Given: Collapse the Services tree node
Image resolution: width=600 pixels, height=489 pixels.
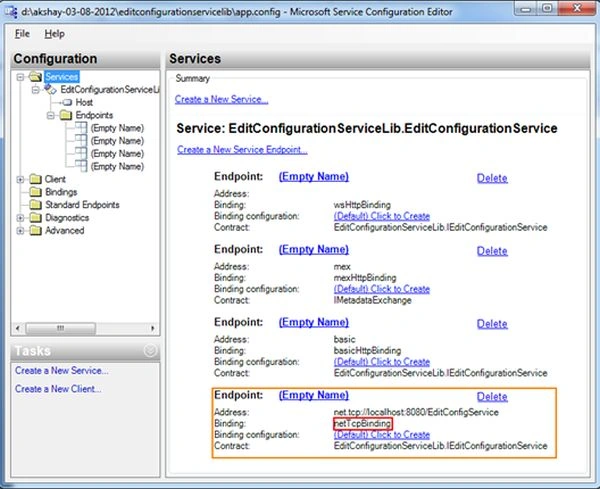Looking at the screenshot, I should [x=20, y=77].
